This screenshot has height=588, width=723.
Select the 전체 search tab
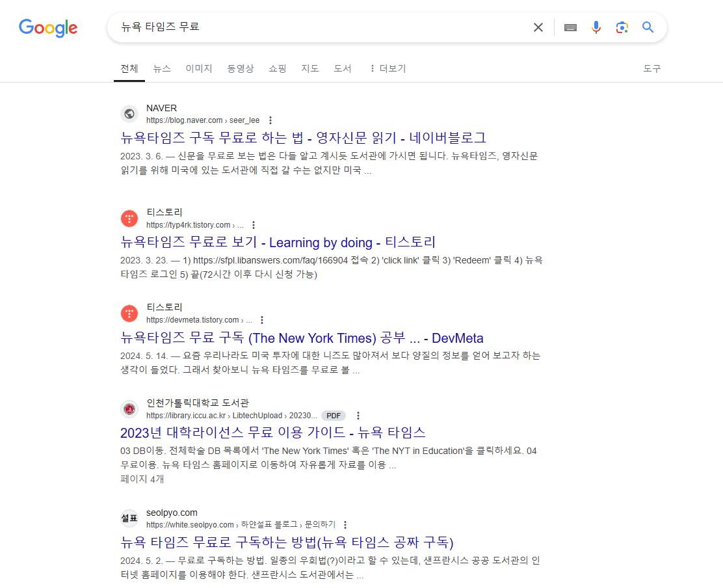coord(129,69)
